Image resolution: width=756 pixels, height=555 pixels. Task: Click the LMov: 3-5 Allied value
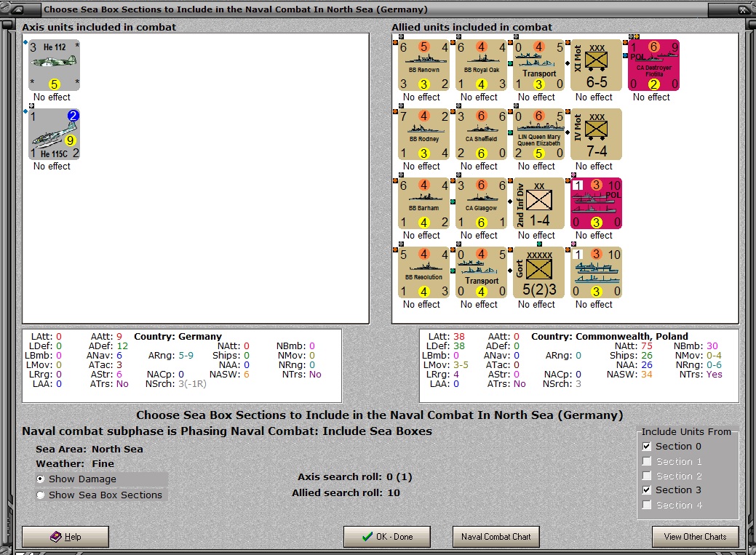tap(446, 365)
